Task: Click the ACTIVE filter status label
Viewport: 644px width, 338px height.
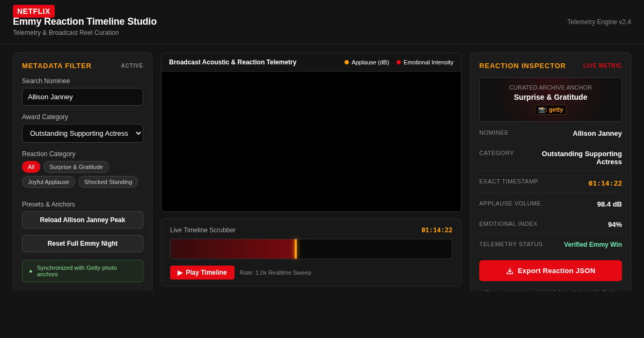Action: click(132, 65)
